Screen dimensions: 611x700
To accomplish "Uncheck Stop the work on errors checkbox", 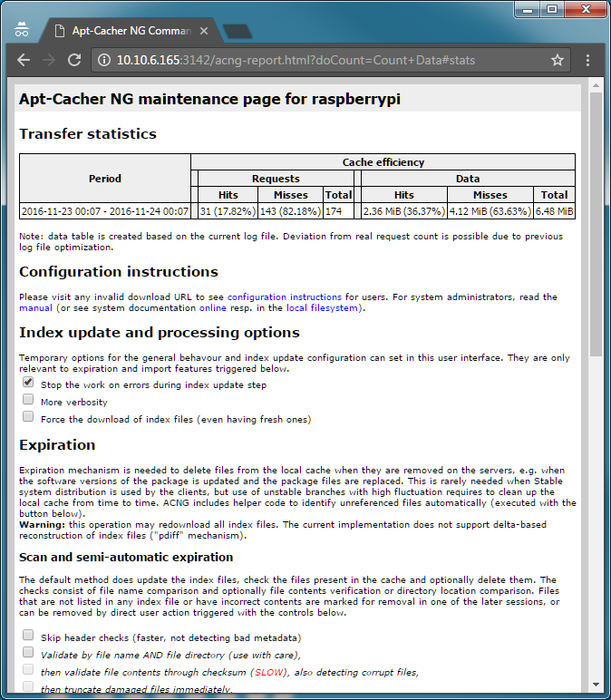I will pos(28,382).
